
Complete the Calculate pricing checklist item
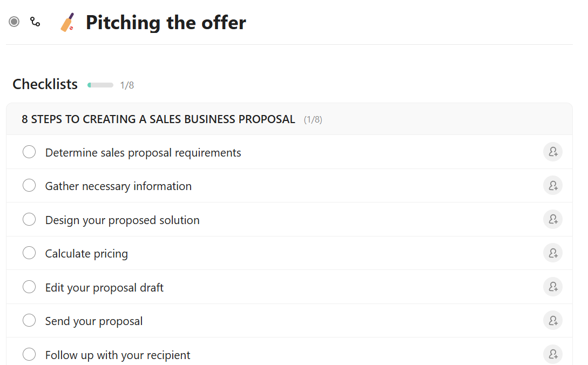pos(29,253)
